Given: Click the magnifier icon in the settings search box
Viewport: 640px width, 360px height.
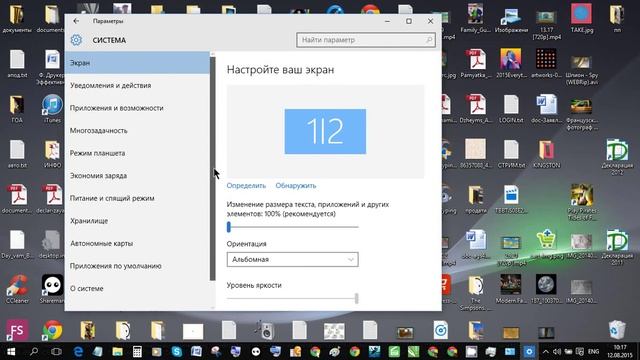Looking at the screenshot, I should pyautogui.click(x=429, y=40).
